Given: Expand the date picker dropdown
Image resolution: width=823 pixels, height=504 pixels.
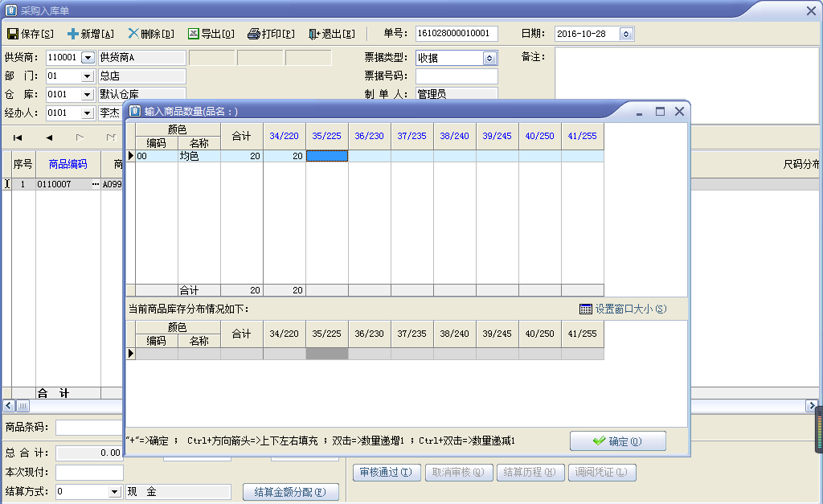Looking at the screenshot, I should coord(626,34).
